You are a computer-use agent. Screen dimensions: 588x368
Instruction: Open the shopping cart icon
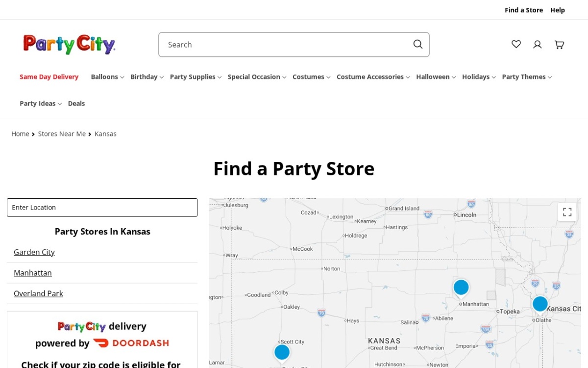click(559, 44)
